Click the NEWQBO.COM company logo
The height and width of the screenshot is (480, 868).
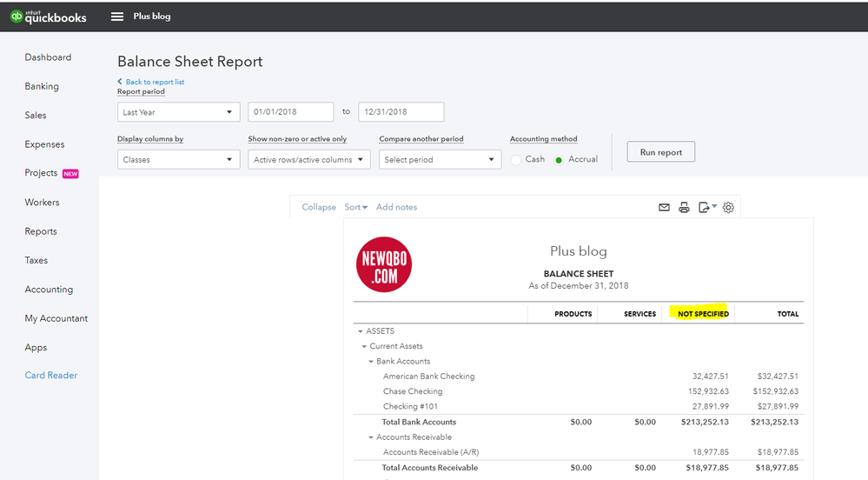click(x=384, y=264)
